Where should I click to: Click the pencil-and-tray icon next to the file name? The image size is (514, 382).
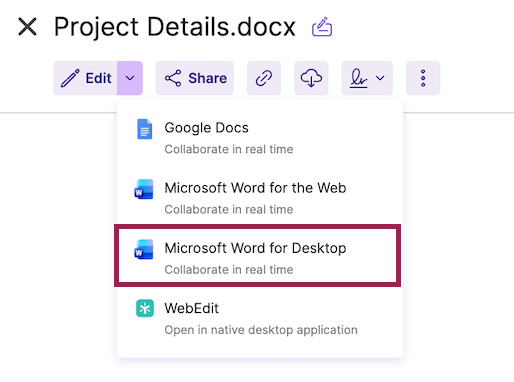[322, 26]
